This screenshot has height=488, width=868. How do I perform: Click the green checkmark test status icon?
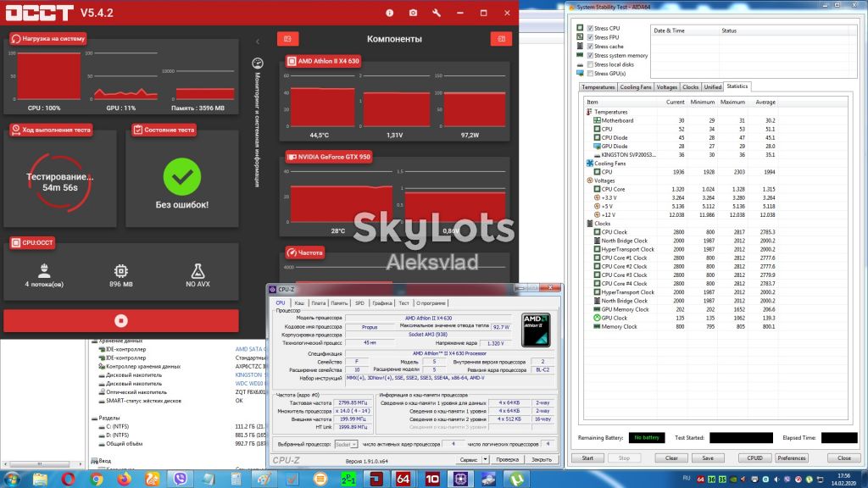(182, 176)
